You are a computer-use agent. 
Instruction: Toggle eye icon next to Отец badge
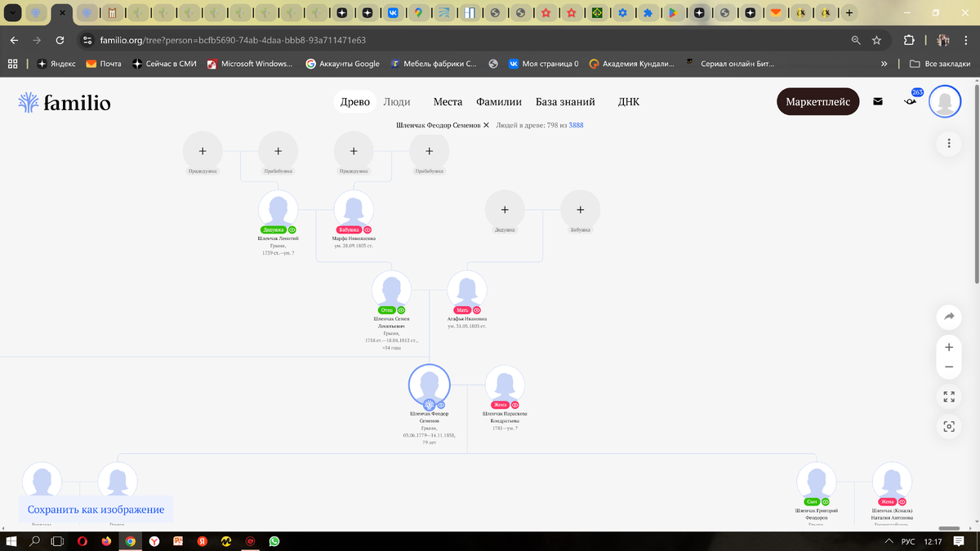coord(401,310)
